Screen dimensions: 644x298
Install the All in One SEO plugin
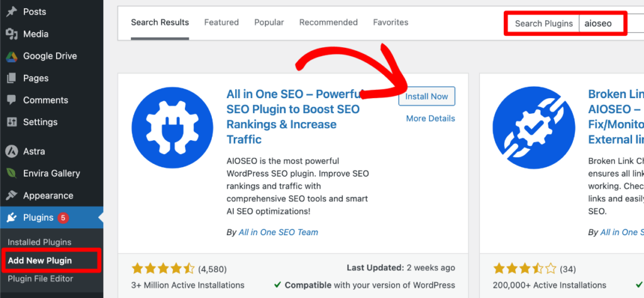point(427,96)
